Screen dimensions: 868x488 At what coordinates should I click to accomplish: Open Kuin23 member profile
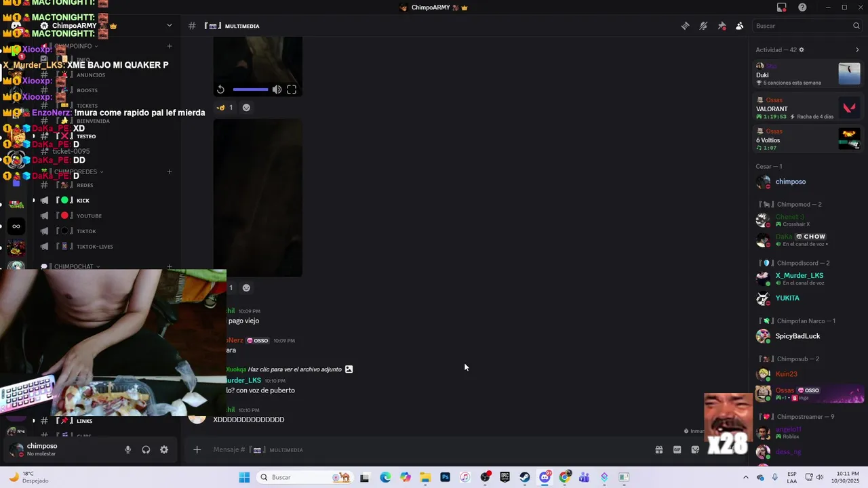pyautogui.click(x=808, y=374)
